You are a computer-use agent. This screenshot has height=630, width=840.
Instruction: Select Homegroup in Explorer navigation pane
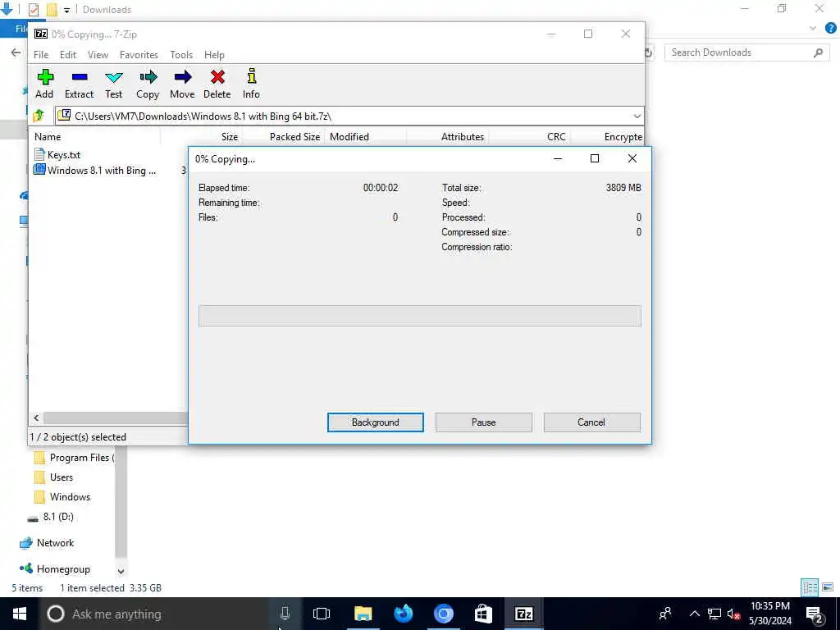55,569
